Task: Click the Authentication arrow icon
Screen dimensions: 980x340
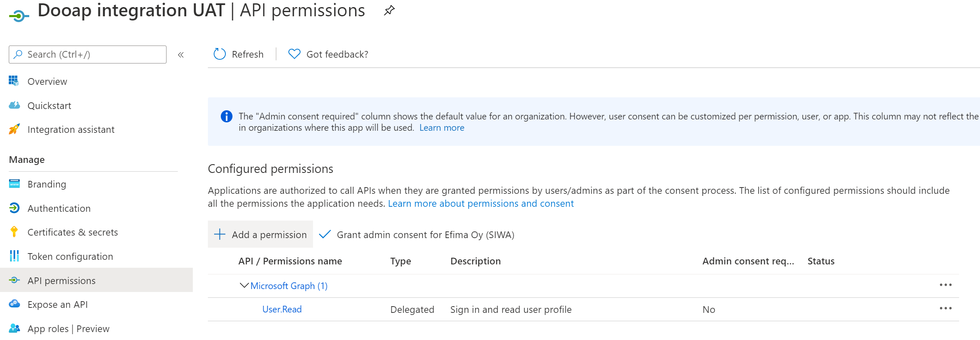Action: 14,208
